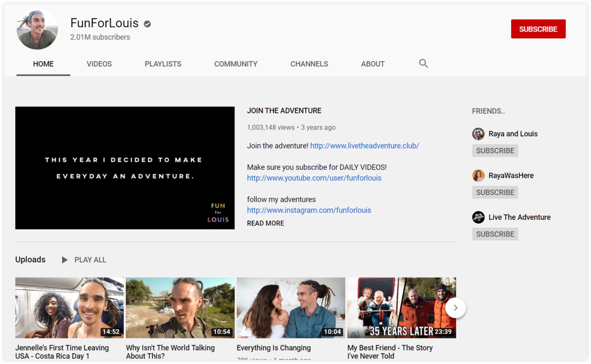Click the channel search magnifier icon
This screenshot has width=591, height=364.
[423, 64]
